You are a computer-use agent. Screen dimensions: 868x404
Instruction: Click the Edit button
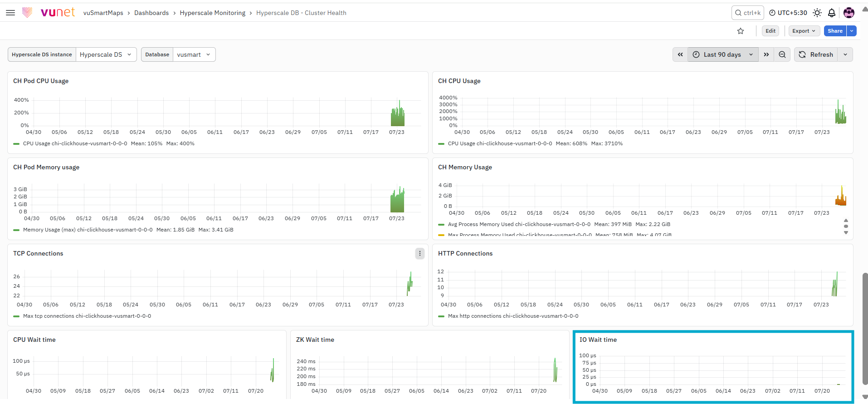[x=770, y=31]
